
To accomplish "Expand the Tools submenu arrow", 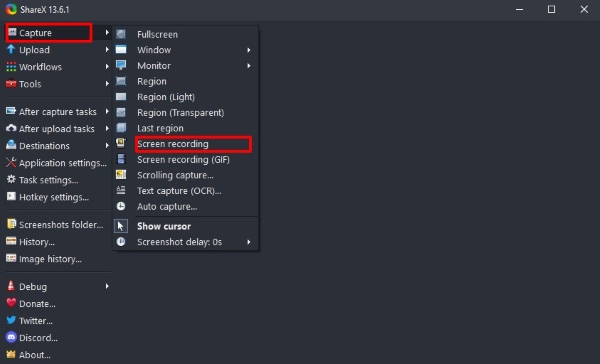I will click(107, 83).
